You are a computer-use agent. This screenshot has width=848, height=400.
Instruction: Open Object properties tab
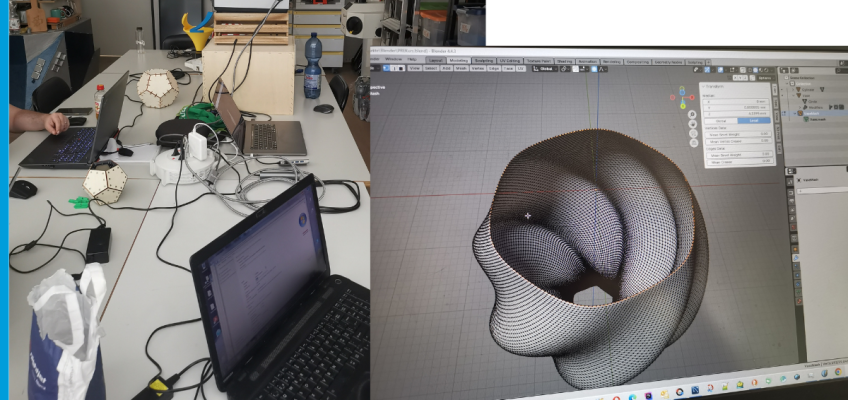point(795,249)
